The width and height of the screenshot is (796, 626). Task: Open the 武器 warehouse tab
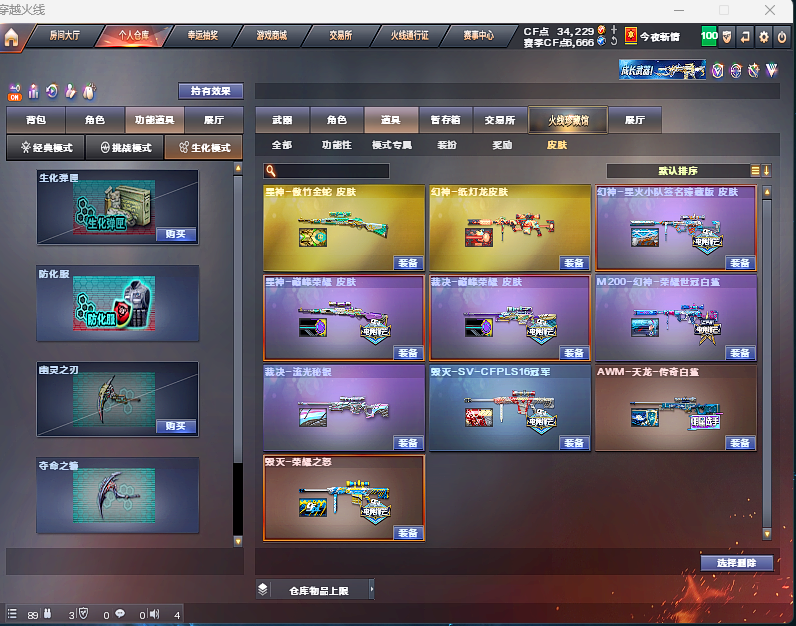282,120
